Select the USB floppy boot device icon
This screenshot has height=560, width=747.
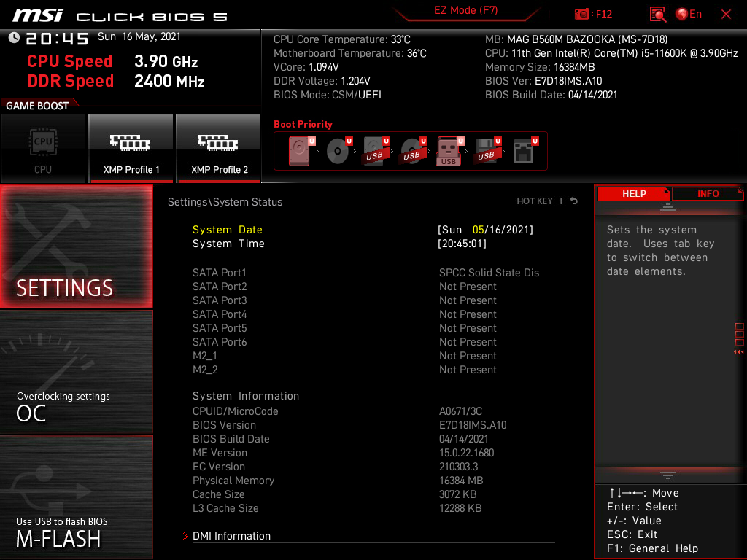pos(488,151)
